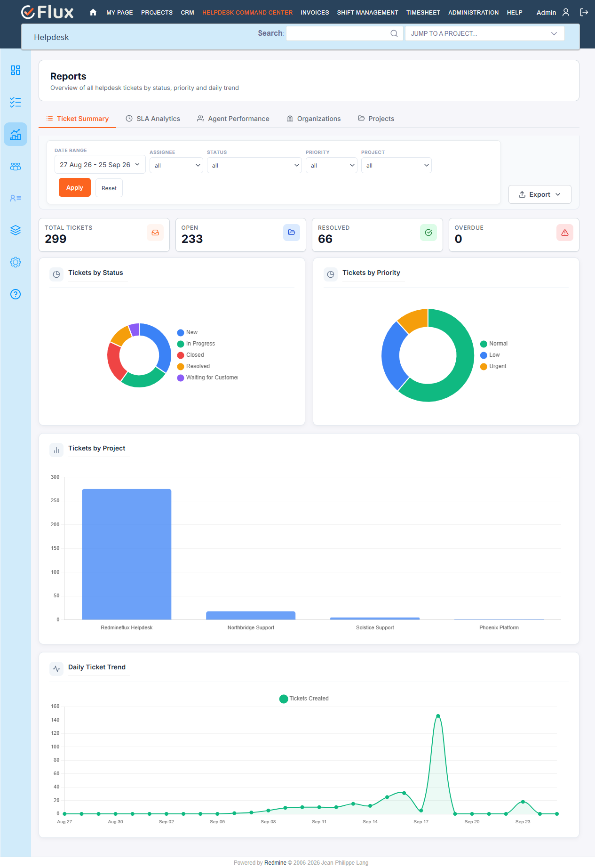595x868 pixels.
Task: Open the Shift Management menu item
Action: [368, 13]
